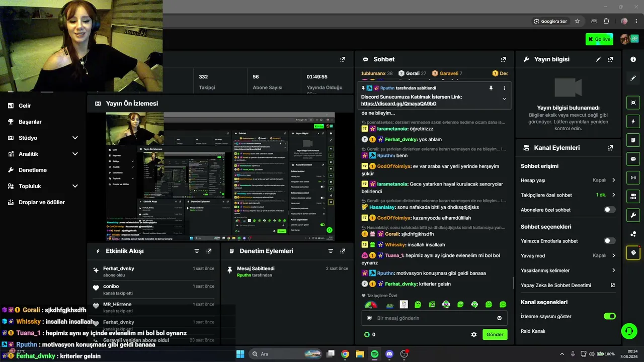Open the green headset support button
644x362 pixels.
(x=629, y=331)
